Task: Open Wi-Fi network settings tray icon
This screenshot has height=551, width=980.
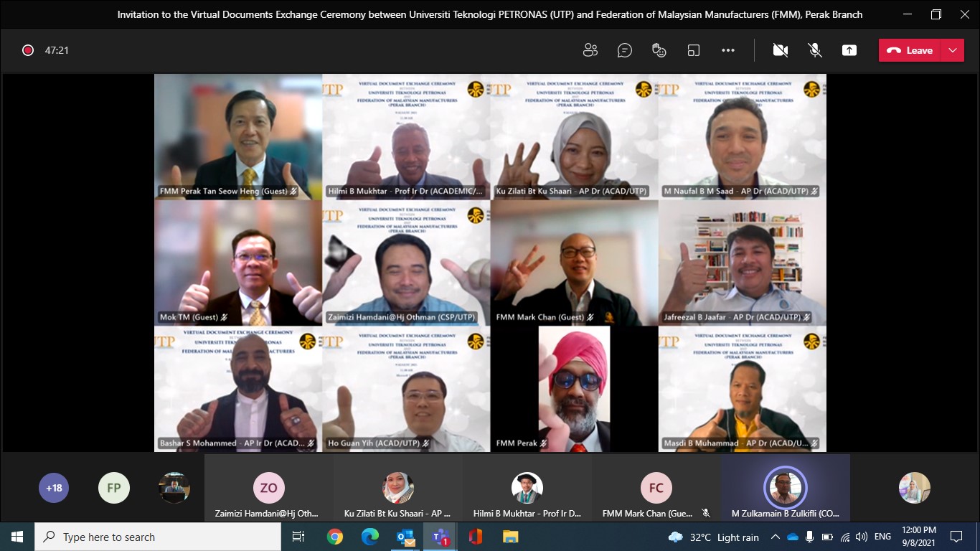Action: (x=844, y=537)
